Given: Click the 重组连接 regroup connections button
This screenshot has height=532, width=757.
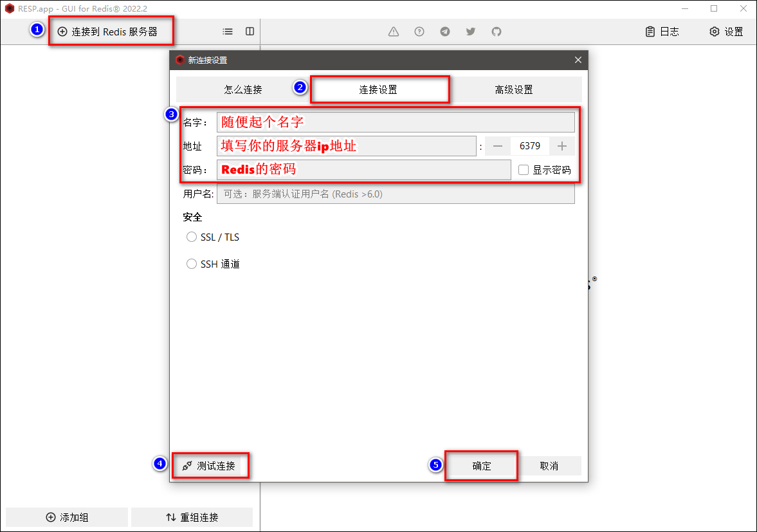Looking at the screenshot, I should [x=192, y=517].
